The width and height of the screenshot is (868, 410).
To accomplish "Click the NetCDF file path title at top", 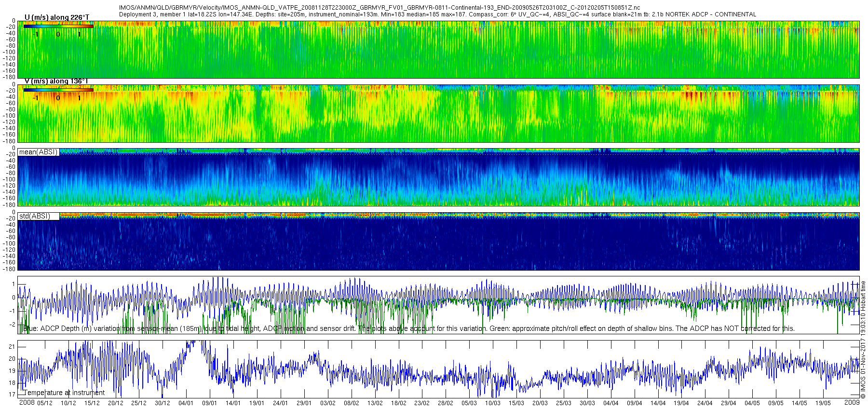I will click(x=380, y=8).
